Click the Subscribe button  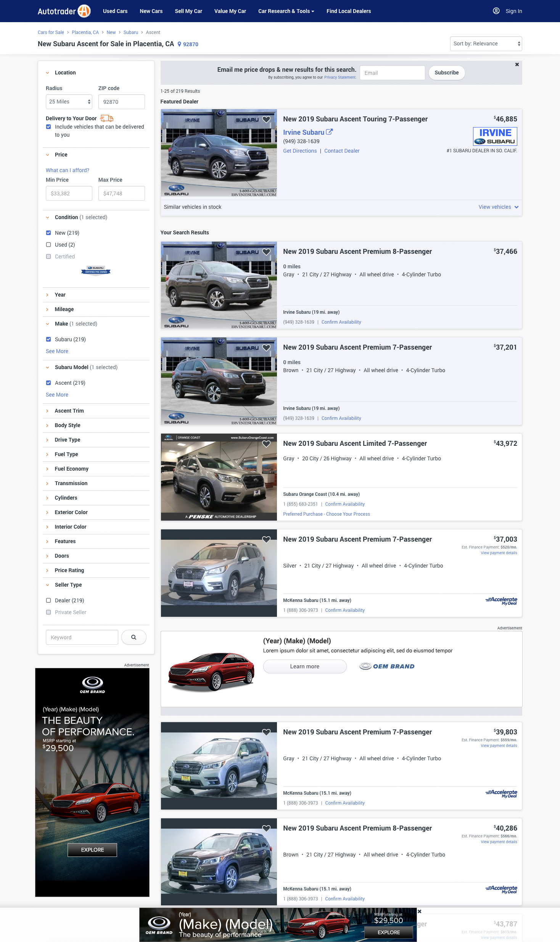447,73
